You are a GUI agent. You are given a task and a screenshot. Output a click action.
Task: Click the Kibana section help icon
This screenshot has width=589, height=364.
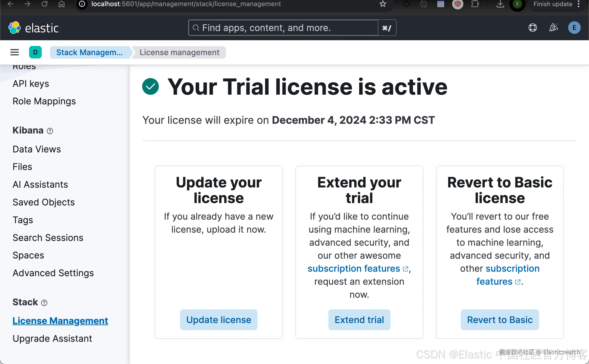coord(50,131)
